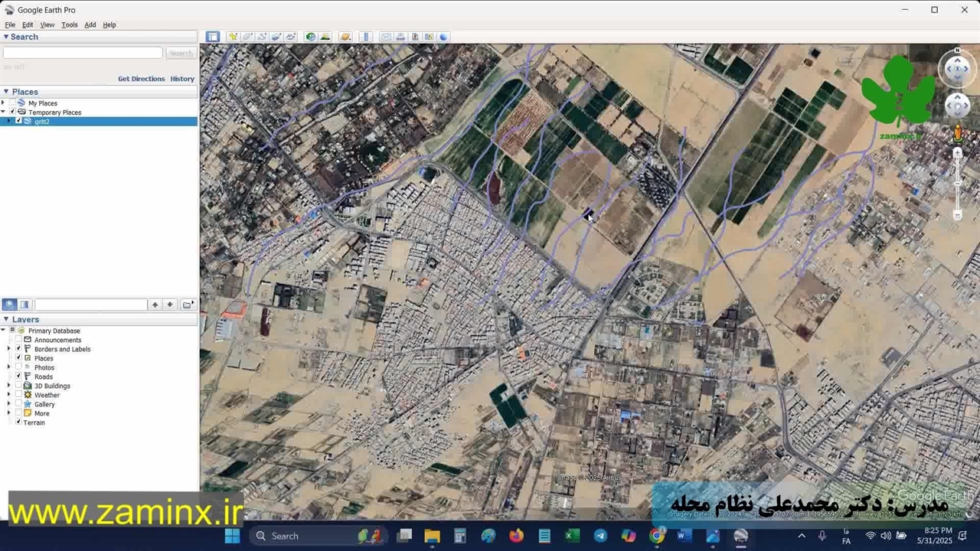
Task: Expand the Borders and Labels layer
Action: (8, 349)
